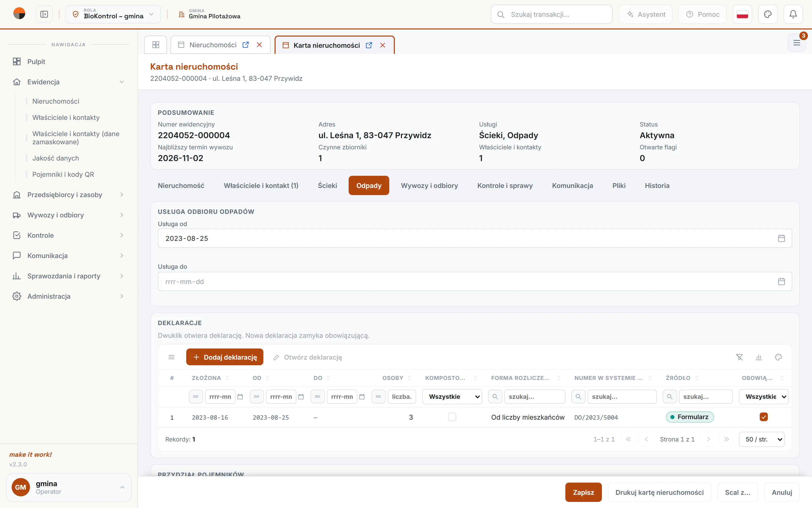Click Zapisz button
This screenshot has height=508, width=812.
pos(584,492)
